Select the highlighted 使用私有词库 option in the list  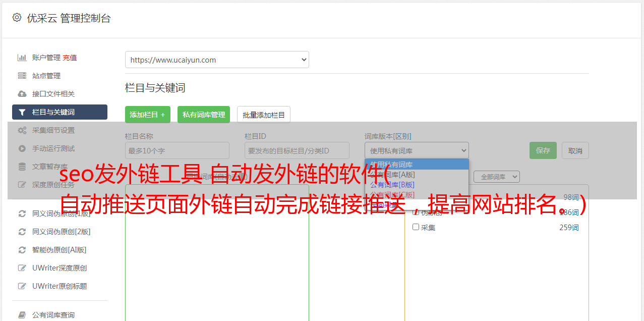coord(417,164)
